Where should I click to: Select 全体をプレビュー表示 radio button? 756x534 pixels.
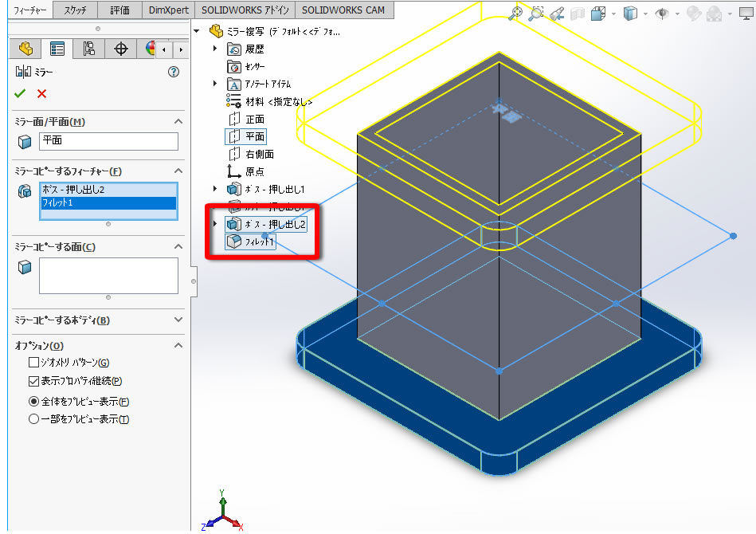click(x=33, y=402)
